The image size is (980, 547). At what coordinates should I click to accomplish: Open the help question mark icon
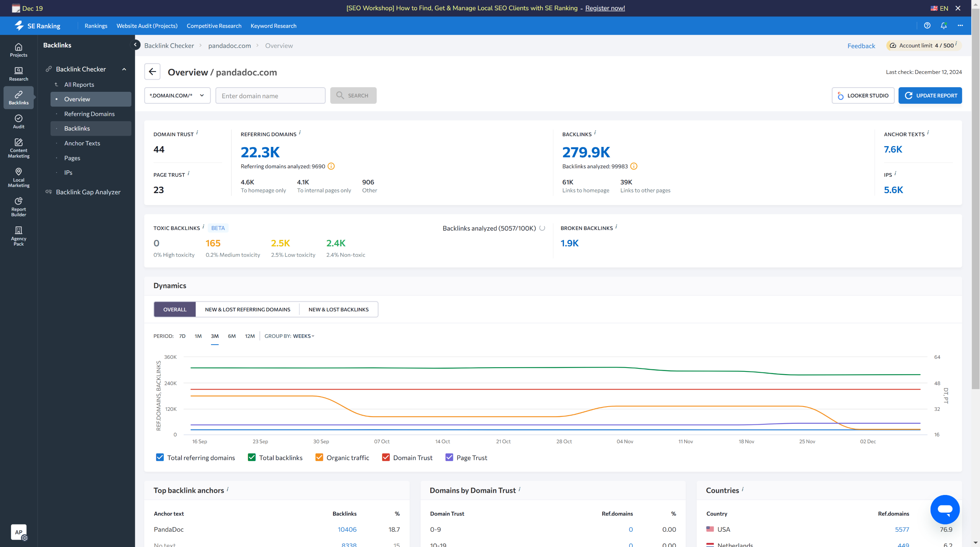click(927, 26)
